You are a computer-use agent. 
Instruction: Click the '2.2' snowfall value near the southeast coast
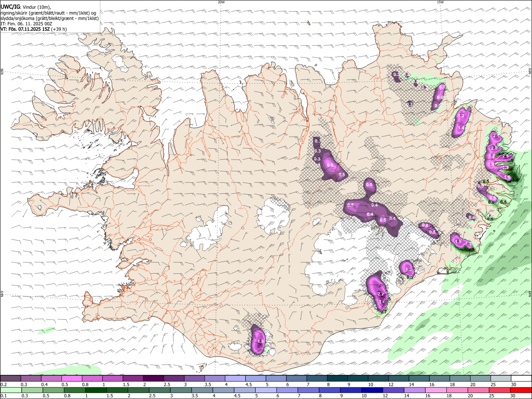pos(381,294)
